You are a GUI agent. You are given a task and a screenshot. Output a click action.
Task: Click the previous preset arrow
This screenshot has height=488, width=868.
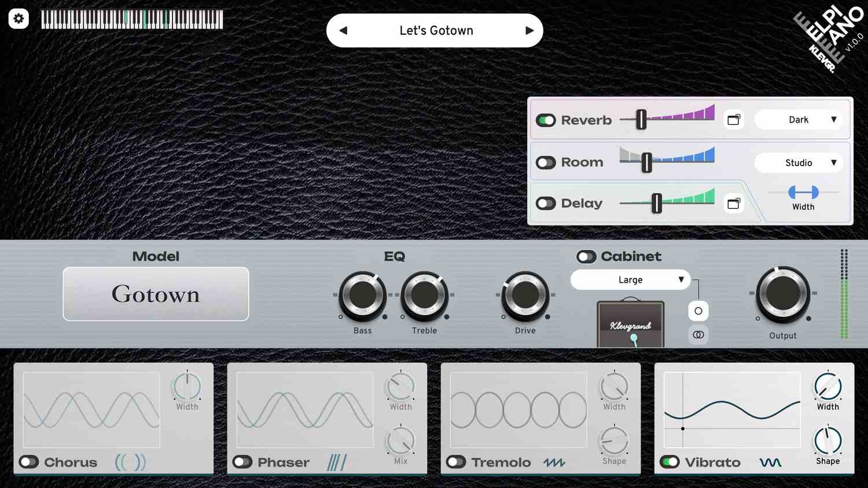[x=343, y=31]
